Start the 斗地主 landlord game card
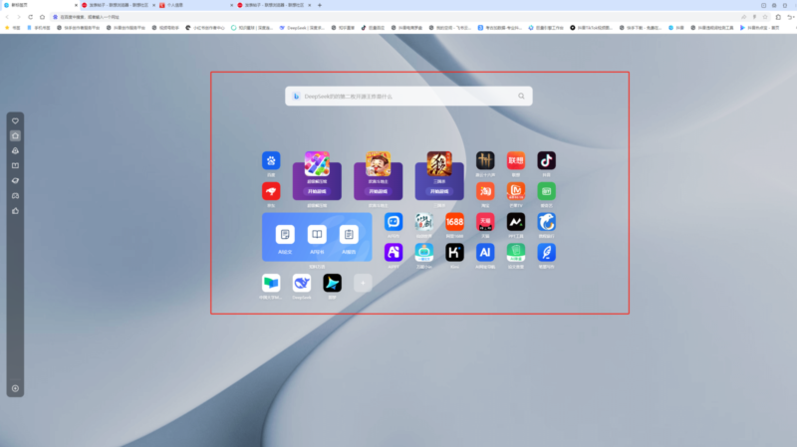 tap(378, 192)
